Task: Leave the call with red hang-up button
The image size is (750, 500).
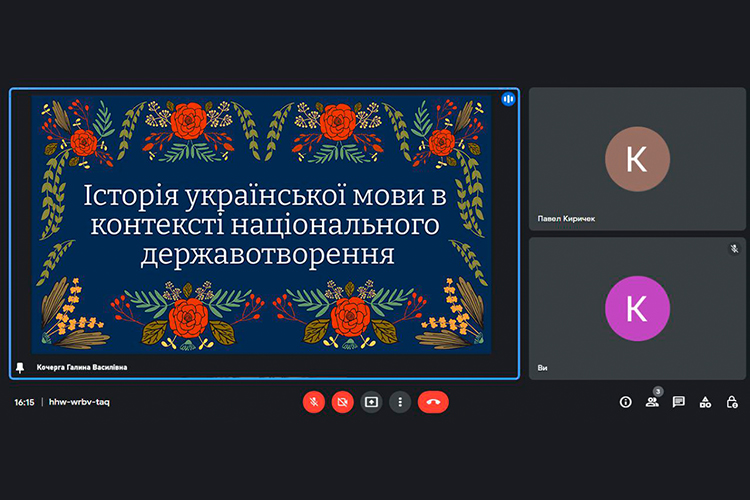Action: [x=433, y=402]
